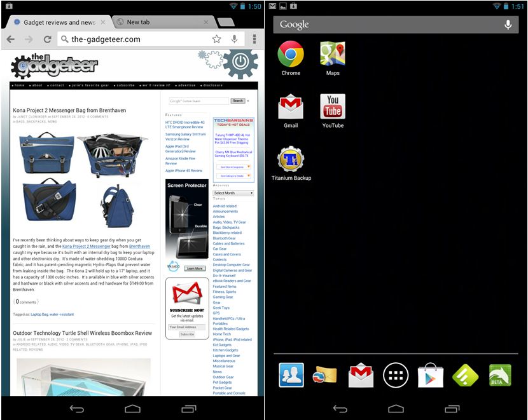Click the forward arrow in Chrome's toolbar
This screenshot has width=528, height=420.
(29, 39)
